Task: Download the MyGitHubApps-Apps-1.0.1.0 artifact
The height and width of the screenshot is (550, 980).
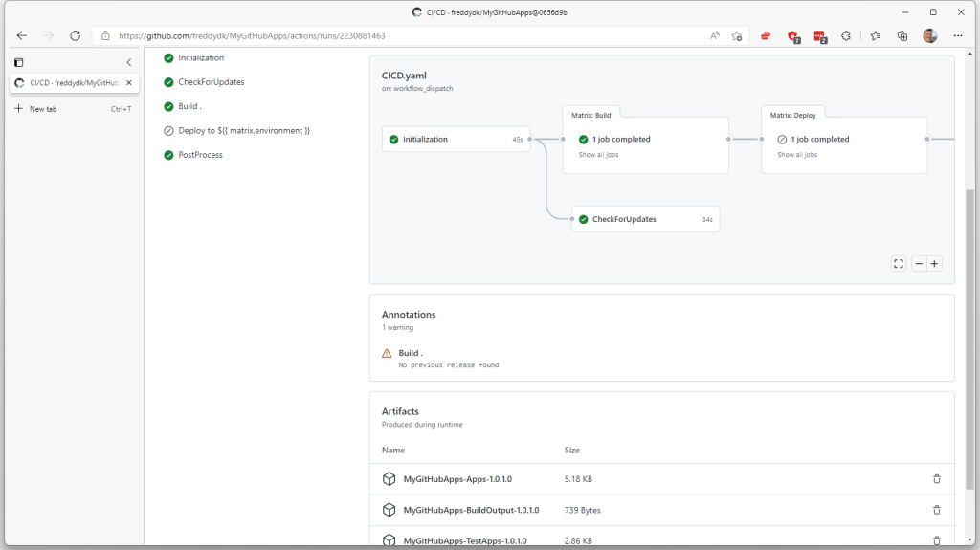Action: point(457,479)
